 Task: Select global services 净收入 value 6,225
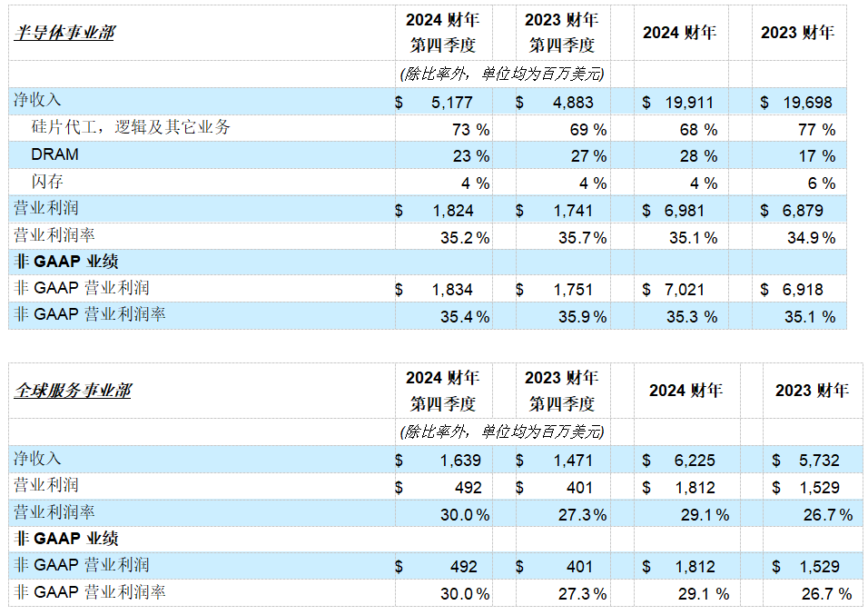coord(695,461)
